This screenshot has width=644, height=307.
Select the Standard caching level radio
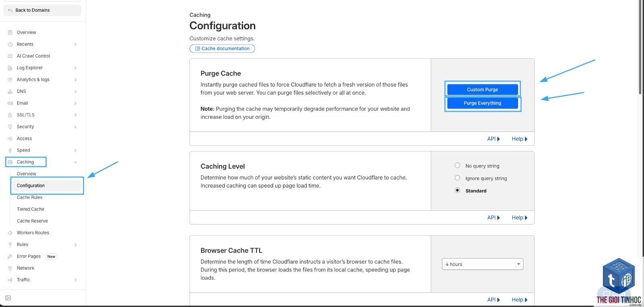(457, 190)
